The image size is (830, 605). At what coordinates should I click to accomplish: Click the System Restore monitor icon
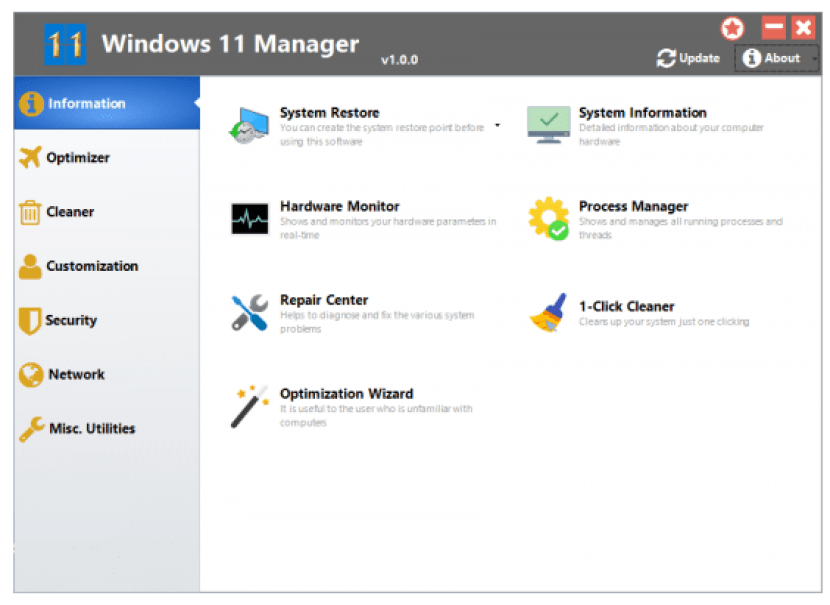247,126
